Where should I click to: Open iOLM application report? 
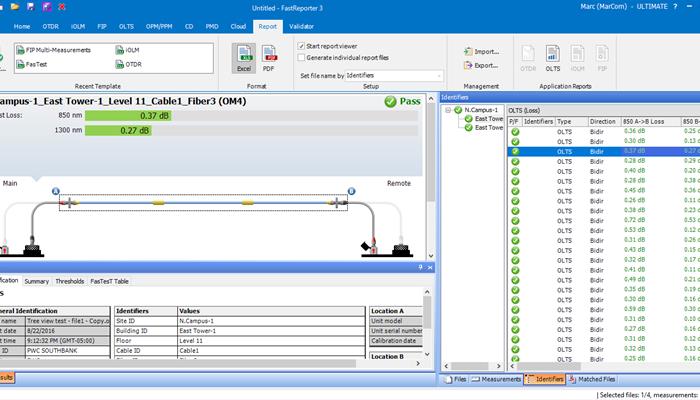pos(577,58)
